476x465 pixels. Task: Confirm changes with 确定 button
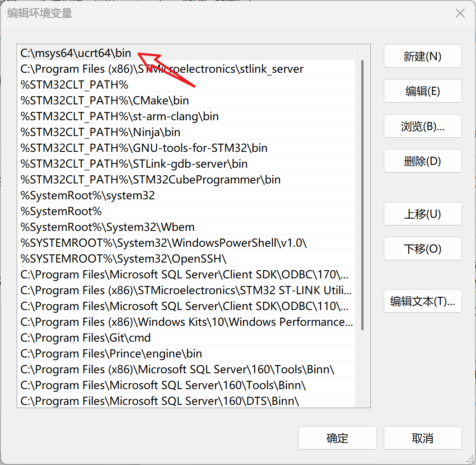(337, 438)
